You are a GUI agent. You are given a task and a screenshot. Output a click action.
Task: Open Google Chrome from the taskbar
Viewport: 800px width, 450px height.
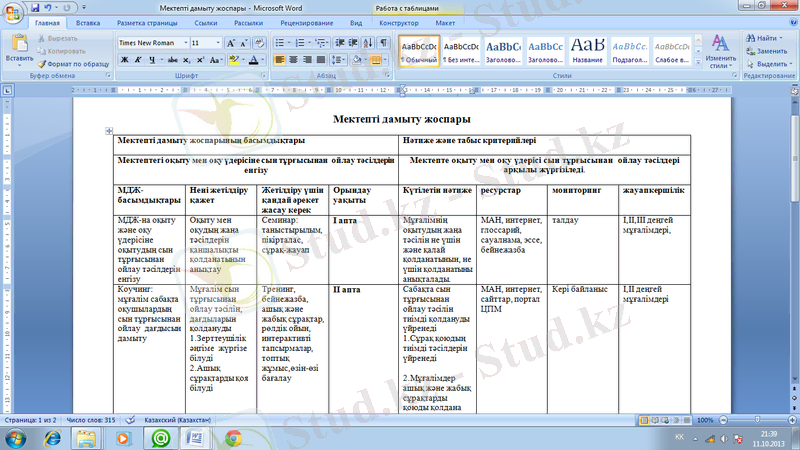tap(233, 438)
